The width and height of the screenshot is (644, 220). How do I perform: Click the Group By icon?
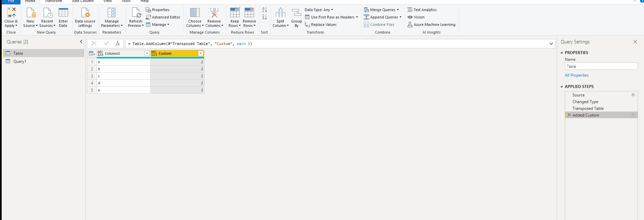coord(296,13)
